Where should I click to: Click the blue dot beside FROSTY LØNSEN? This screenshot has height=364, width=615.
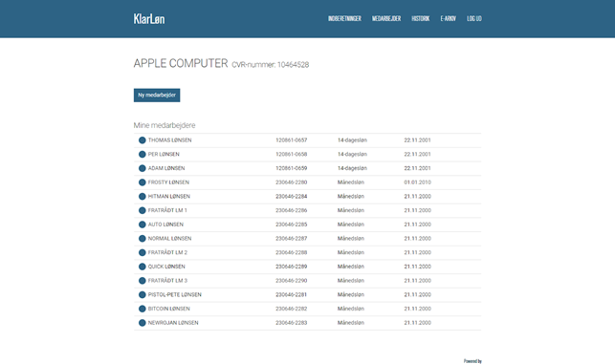142,182
